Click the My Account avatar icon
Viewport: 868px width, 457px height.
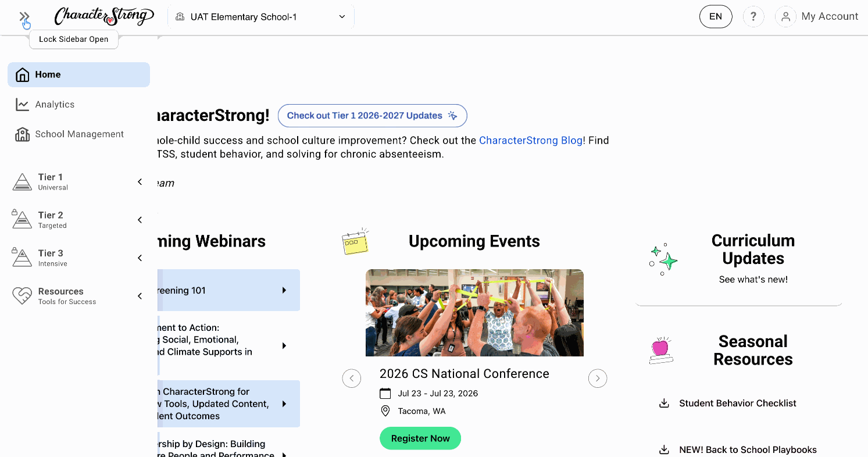(x=785, y=17)
